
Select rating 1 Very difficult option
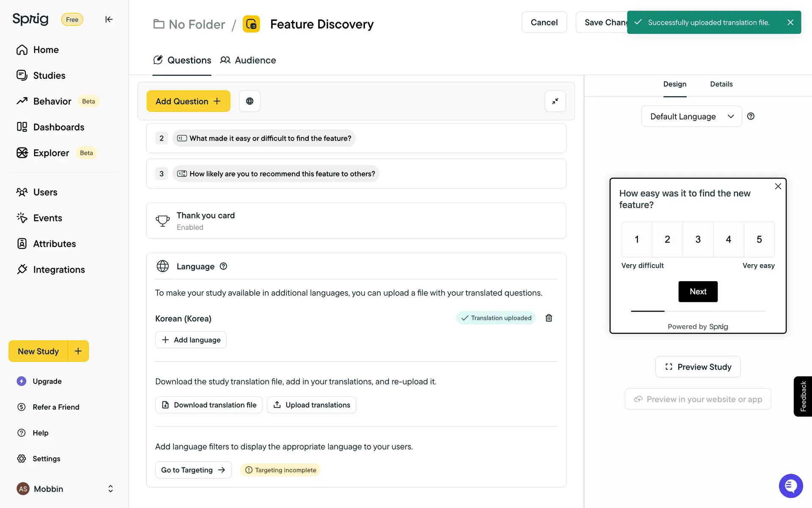pyautogui.click(x=636, y=240)
